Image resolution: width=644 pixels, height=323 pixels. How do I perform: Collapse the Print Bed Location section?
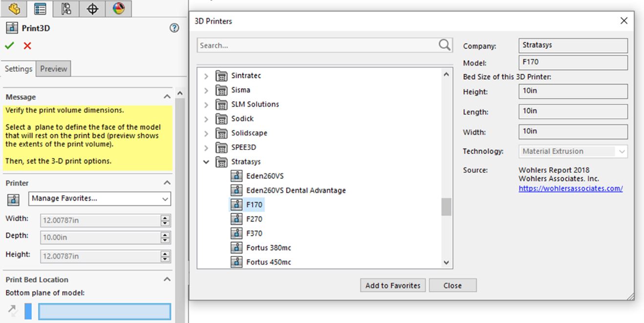pos(167,280)
